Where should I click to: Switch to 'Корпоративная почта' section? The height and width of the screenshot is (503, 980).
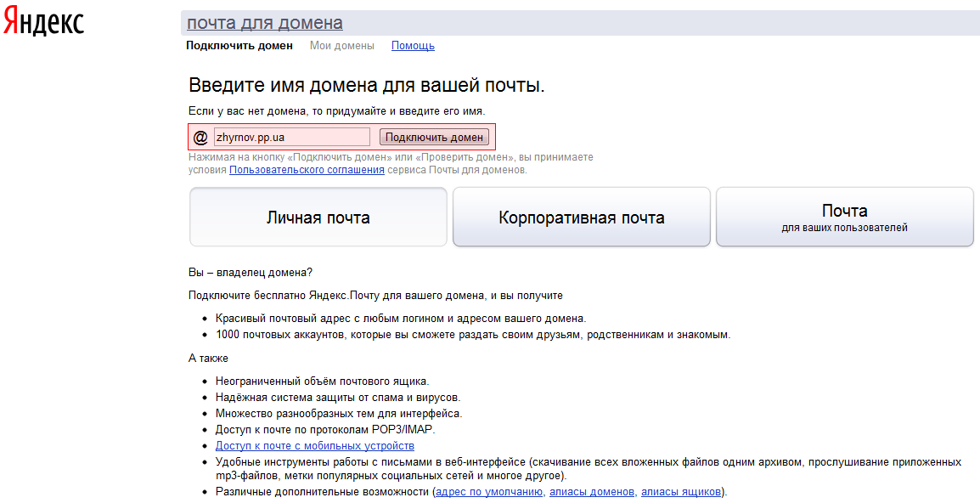581,218
